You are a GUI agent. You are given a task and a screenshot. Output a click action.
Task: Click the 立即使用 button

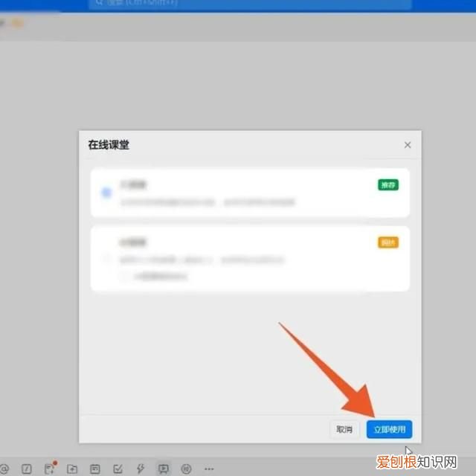click(389, 429)
